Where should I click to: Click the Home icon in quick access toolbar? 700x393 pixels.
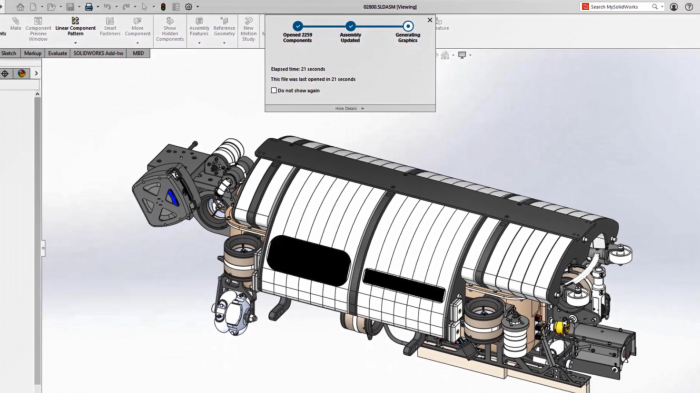tap(20, 7)
